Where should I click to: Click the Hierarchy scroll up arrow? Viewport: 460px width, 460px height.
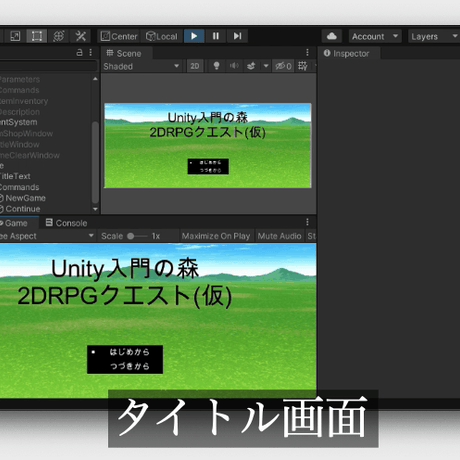[95, 79]
